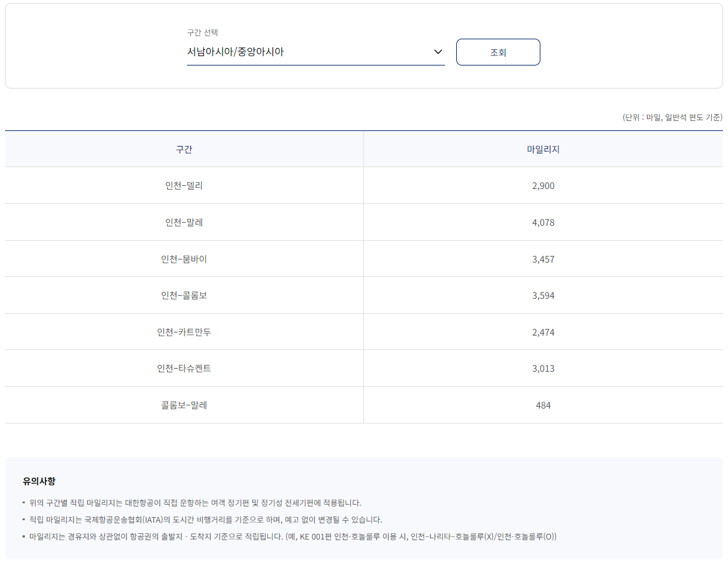Click the 마일리지 column header
728x562 pixels.
pos(544,148)
